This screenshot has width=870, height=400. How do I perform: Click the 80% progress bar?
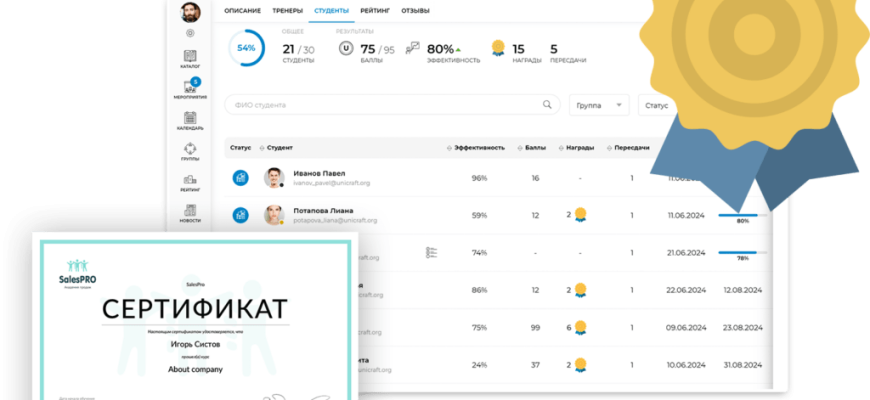[742, 215]
